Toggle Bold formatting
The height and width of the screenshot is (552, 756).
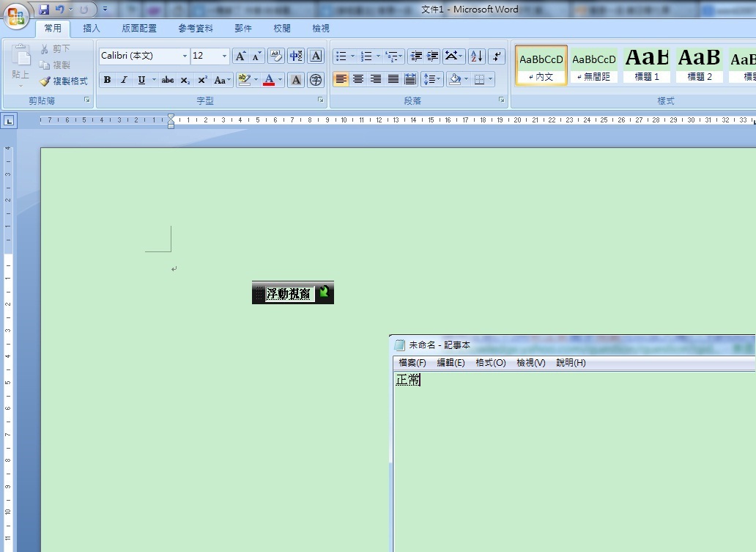tap(107, 80)
